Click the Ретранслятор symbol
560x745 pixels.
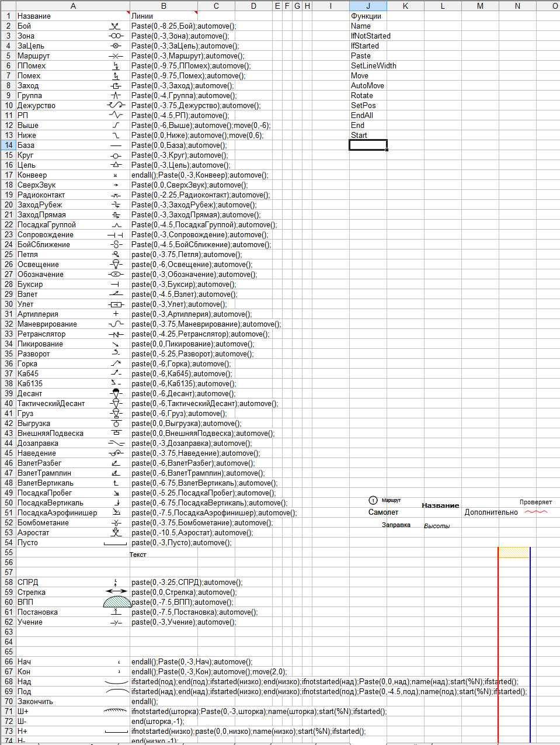coord(116,334)
